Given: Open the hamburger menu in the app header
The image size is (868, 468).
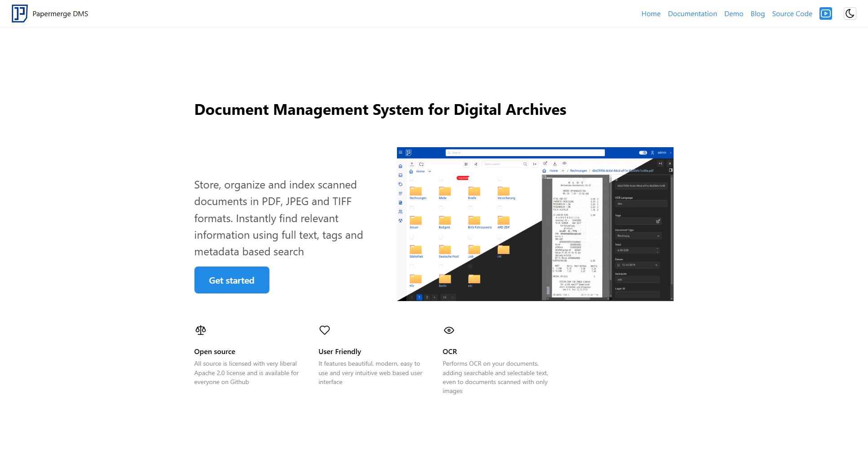Looking at the screenshot, I should coord(401,152).
